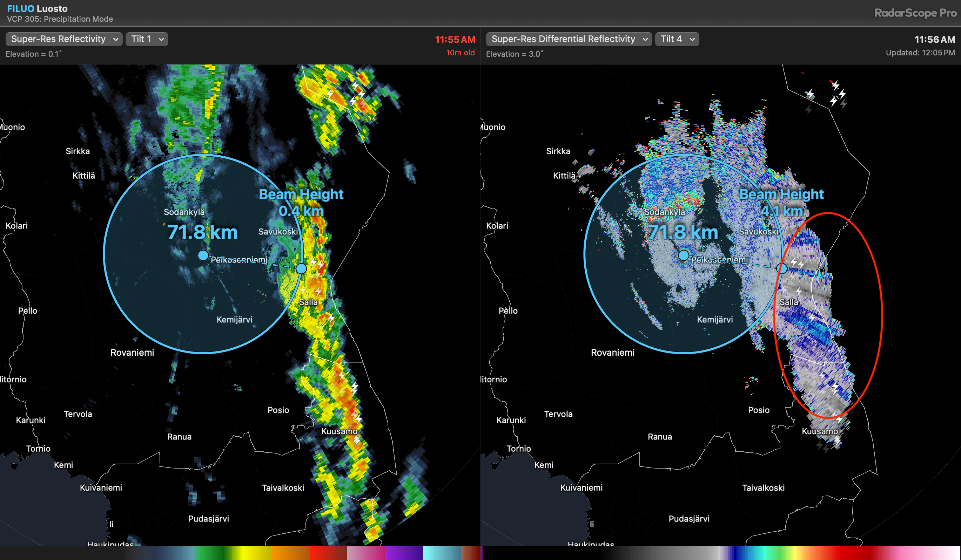Viewport: 961px width, 560px height.
Task: Click the differential reflectivity color scale bar
Action: [x=721, y=553]
